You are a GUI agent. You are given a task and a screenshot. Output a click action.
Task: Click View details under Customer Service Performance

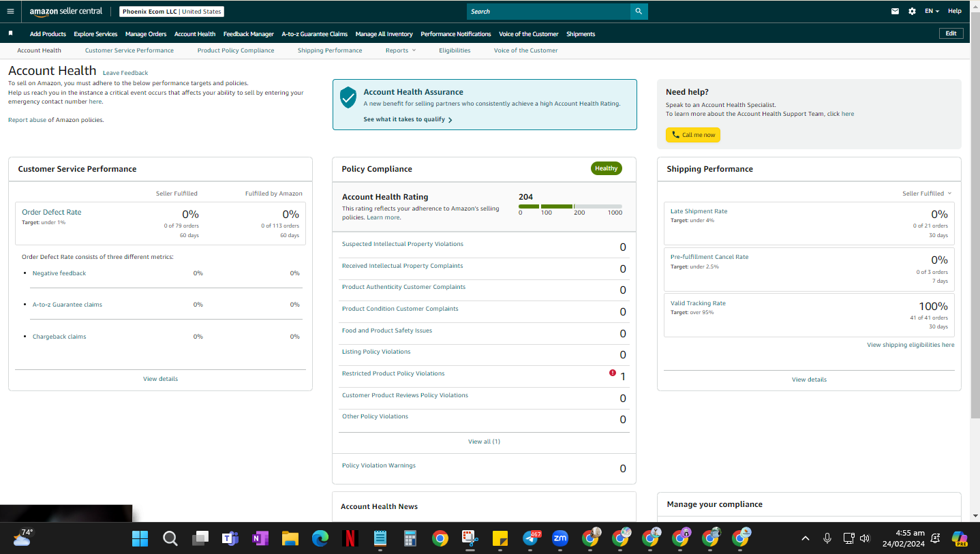tap(161, 379)
